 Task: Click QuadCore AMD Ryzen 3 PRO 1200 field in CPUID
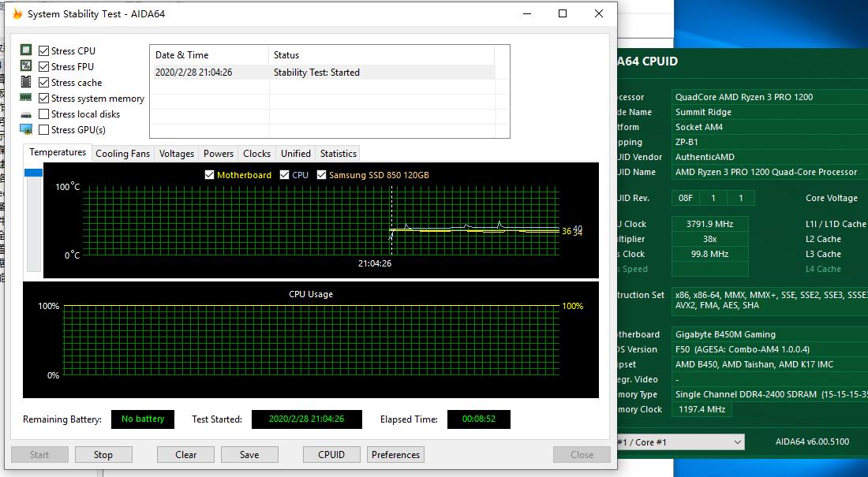769,97
